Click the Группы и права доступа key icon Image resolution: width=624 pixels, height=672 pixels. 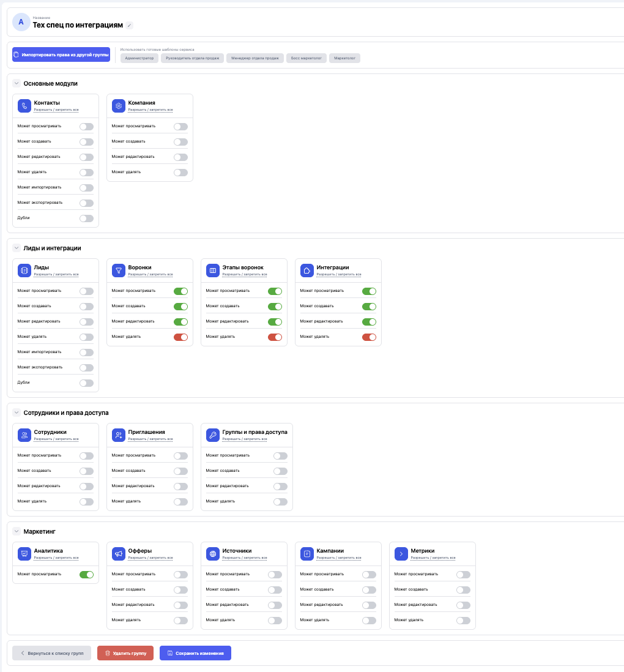coord(212,435)
